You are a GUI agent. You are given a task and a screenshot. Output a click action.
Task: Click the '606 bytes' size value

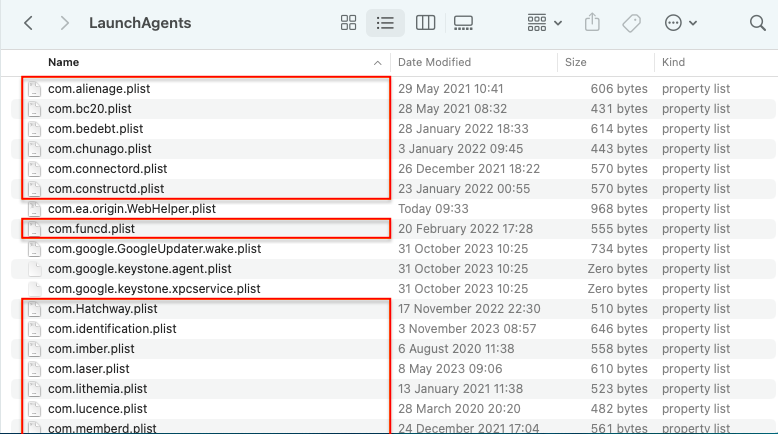coord(619,89)
